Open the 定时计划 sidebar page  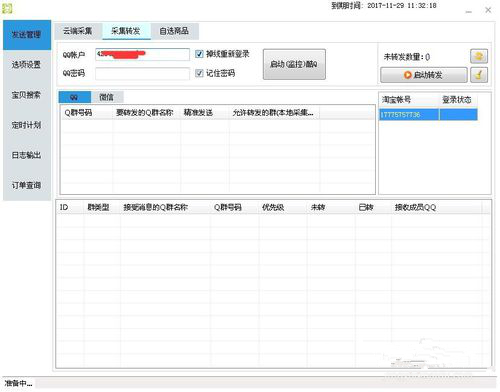[27, 125]
